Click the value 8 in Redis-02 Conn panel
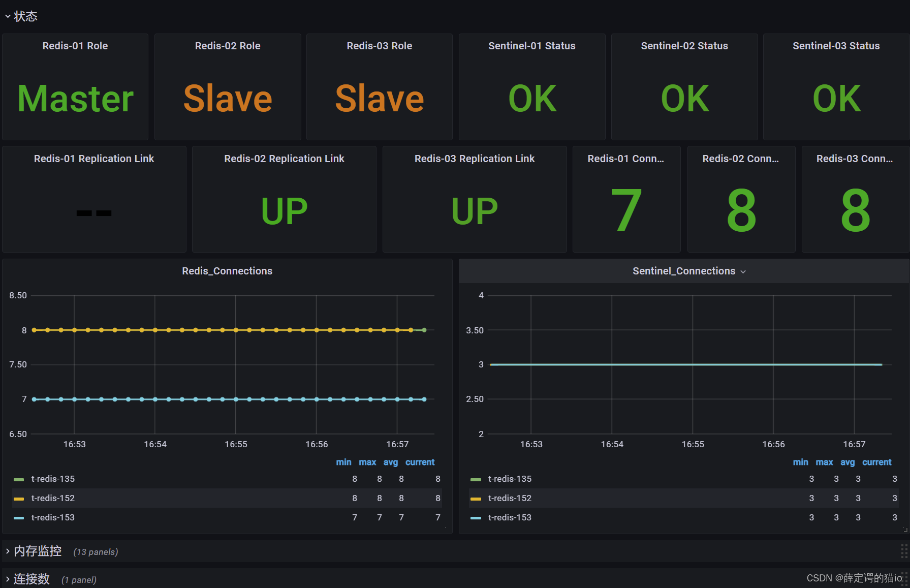Viewport: 910px width, 588px height. pos(741,210)
